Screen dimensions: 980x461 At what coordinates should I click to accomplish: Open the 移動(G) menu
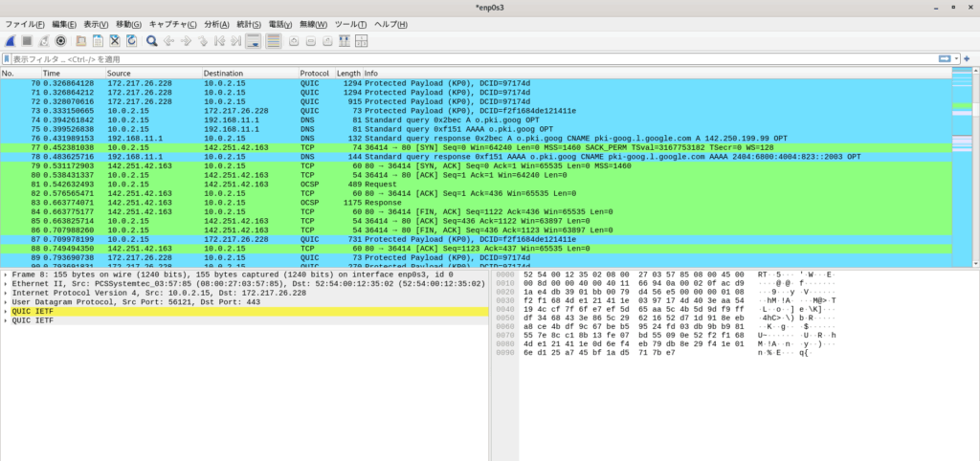[x=128, y=24]
